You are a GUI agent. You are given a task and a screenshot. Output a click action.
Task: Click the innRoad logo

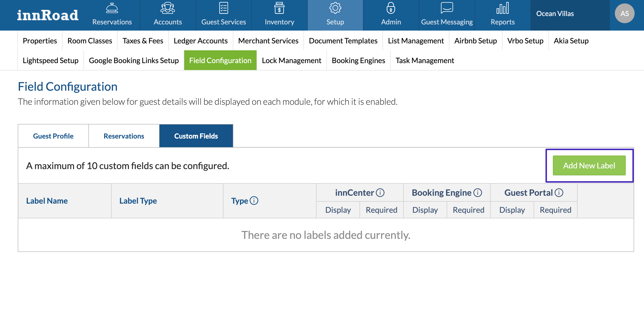pos(48,15)
